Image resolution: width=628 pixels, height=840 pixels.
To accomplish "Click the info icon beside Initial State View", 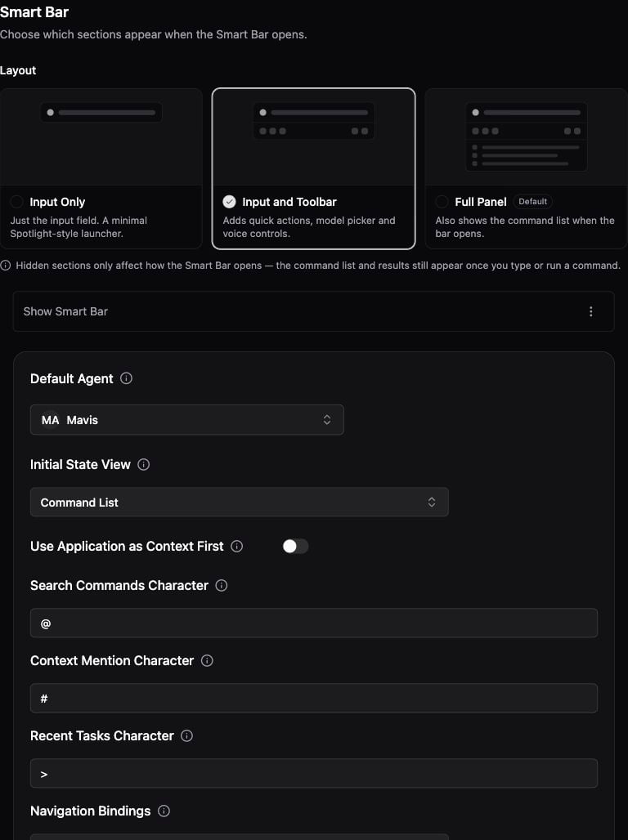I will pyautogui.click(x=143, y=464).
